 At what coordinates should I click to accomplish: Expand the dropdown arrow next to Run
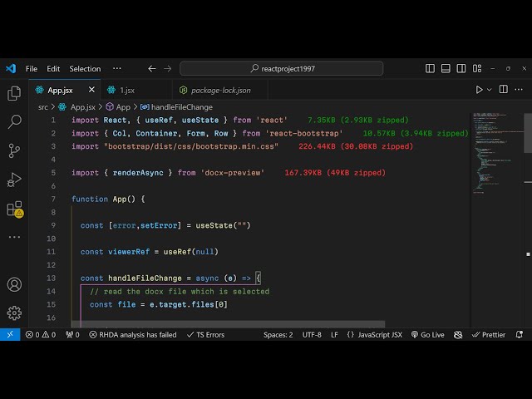pos(490,90)
